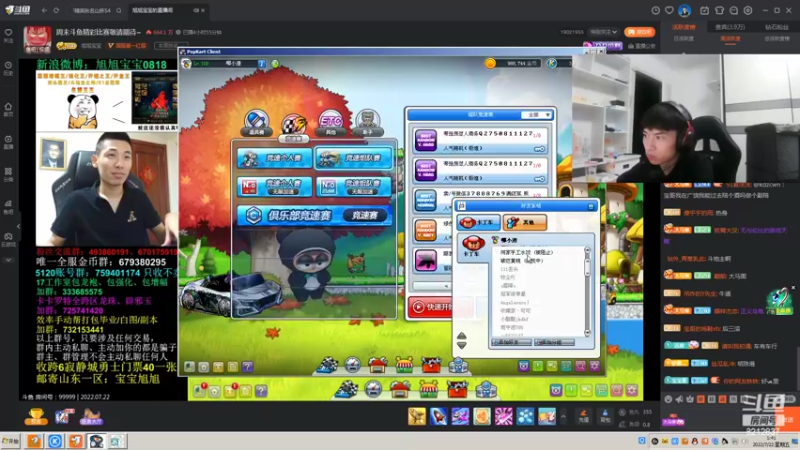Open the 道具赛 item race mode tab
Viewport: 800px width, 450px height.
point(256,123)
